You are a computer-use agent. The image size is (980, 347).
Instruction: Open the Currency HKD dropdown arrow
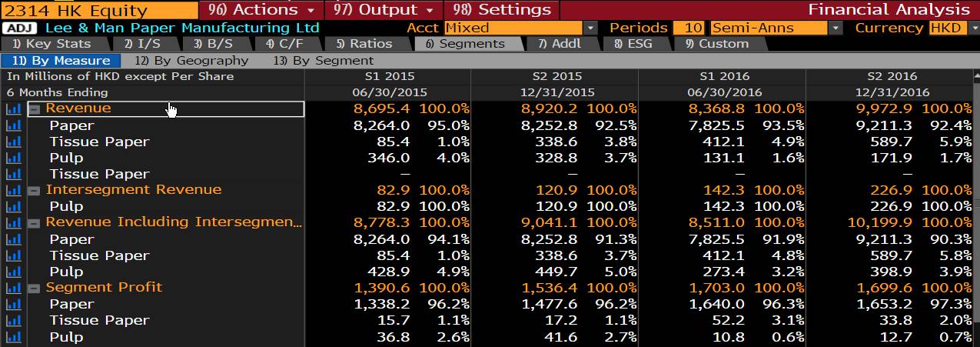(973, 28)
